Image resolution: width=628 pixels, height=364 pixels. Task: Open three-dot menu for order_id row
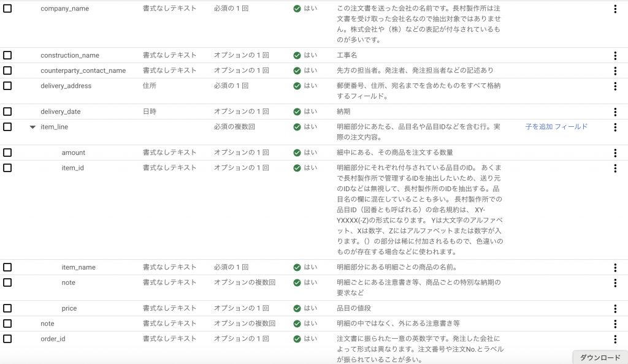tap(615, 339)
